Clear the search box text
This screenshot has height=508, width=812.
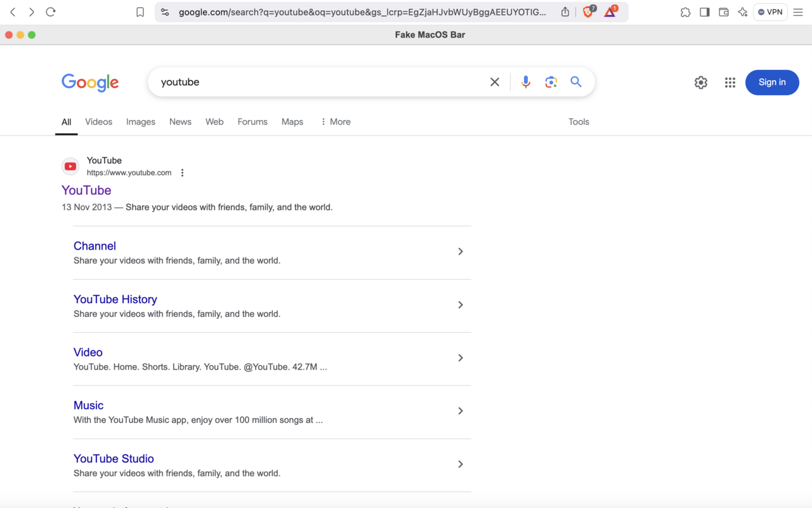point(495,82)
